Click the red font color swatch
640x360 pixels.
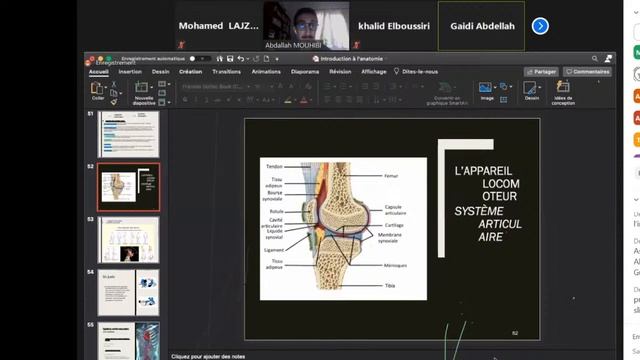pos(304,100)
